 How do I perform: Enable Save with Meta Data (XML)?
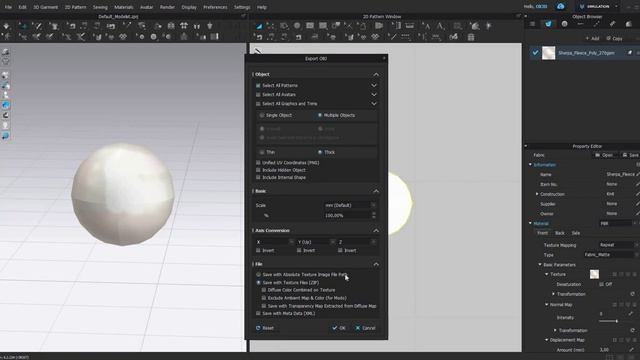tap(258, 313)
